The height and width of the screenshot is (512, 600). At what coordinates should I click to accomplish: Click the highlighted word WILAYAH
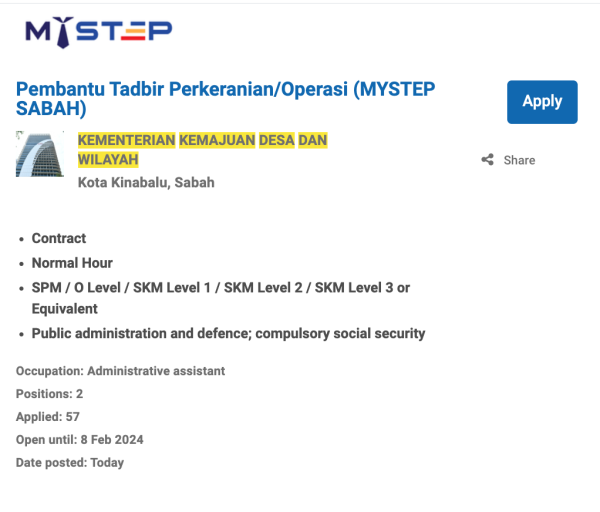point(108,160)
